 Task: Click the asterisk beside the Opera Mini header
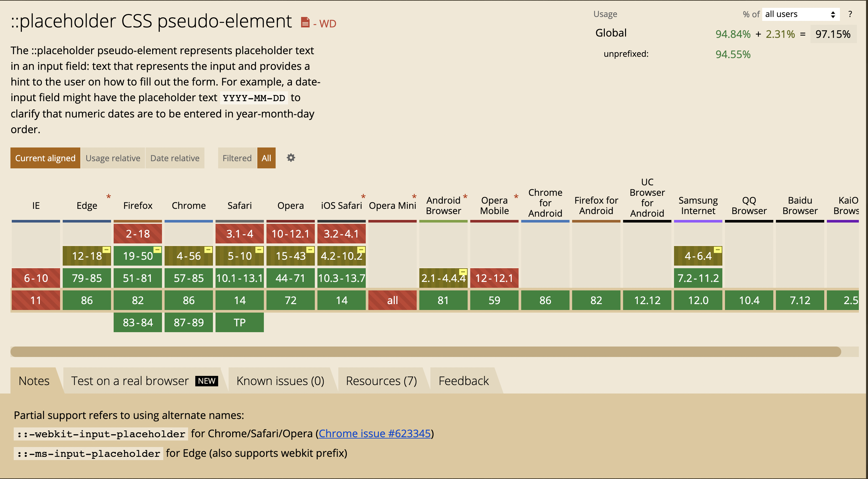pos(414,197)
